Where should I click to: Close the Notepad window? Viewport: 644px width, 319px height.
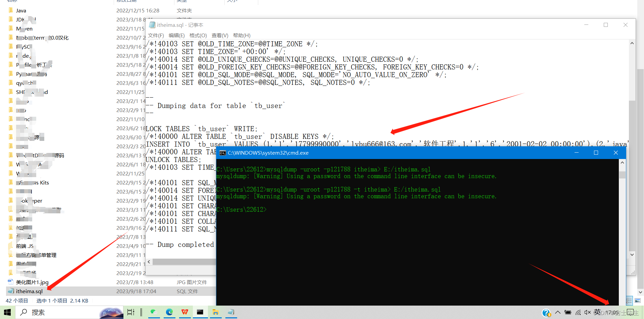pyautogui.click(x=626, y=25)
